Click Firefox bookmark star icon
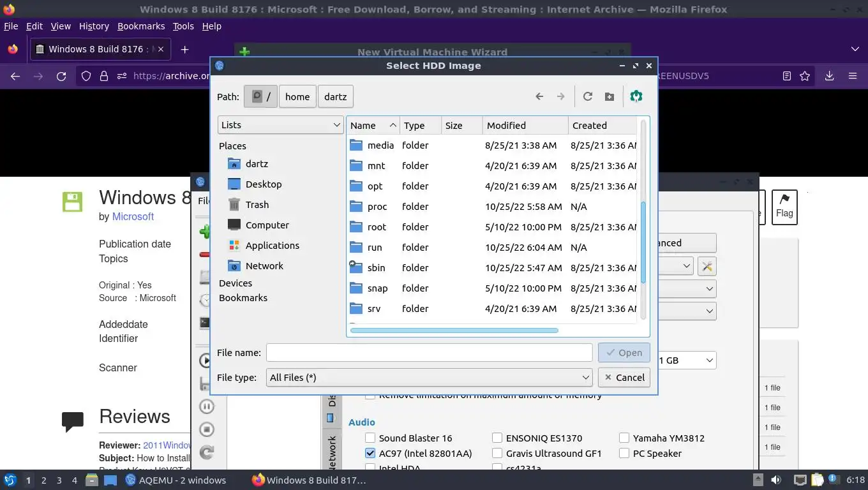Image resolution: width=868 pixels, height=490 pixels. click(805, 76)
